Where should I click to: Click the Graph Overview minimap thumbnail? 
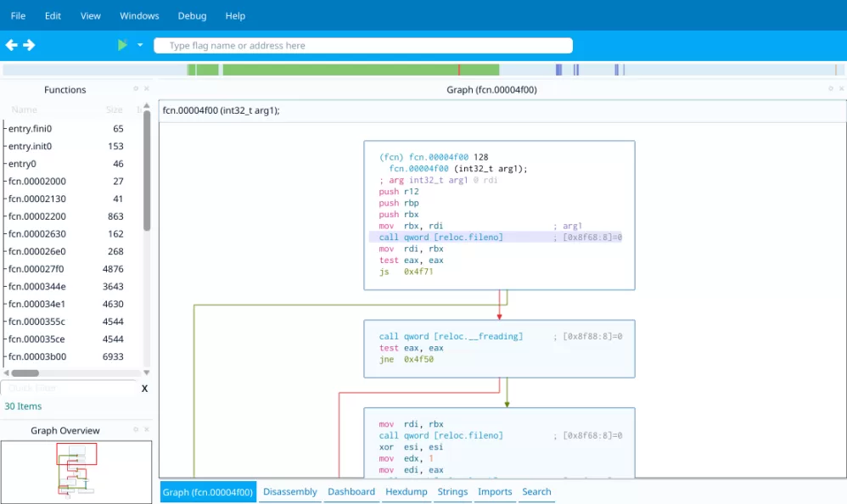[76, 468]
